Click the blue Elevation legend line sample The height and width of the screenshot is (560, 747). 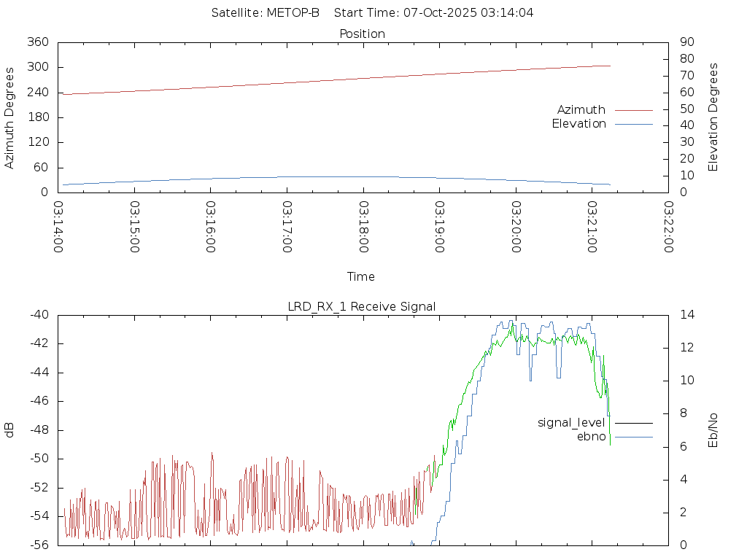[633, 124]
